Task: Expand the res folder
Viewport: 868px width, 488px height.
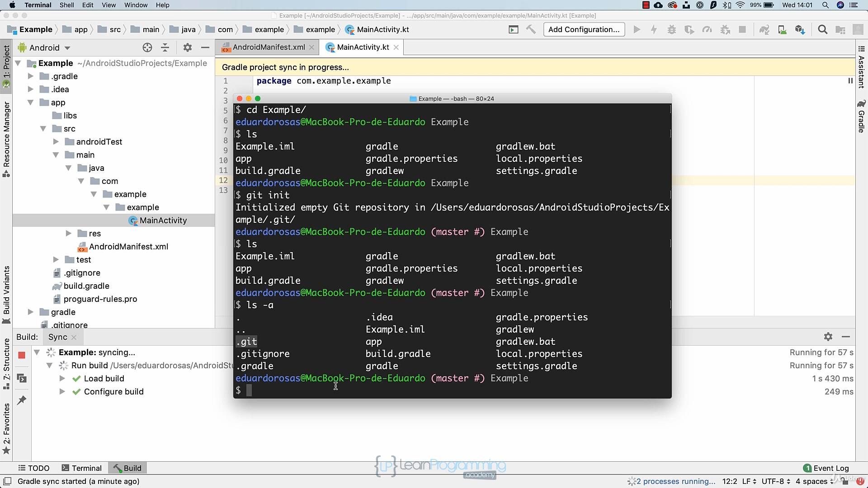Action: pos(69,234)
